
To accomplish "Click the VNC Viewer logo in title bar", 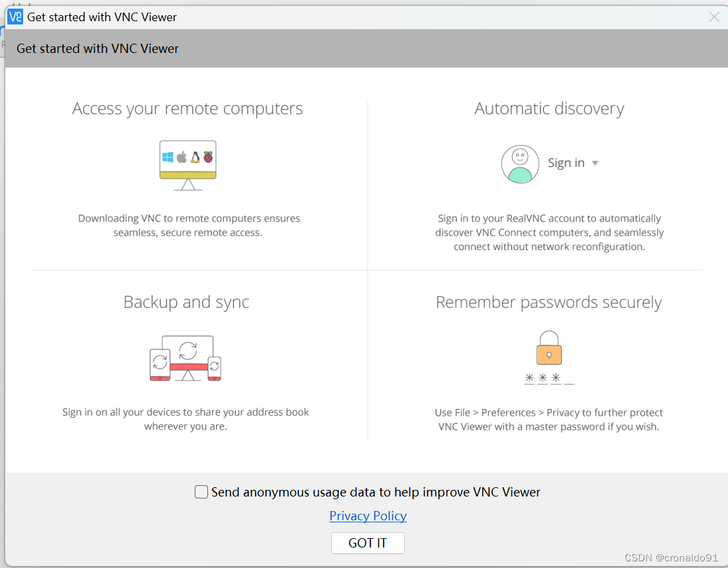I will pyautogui.click(x=15, y=17).
